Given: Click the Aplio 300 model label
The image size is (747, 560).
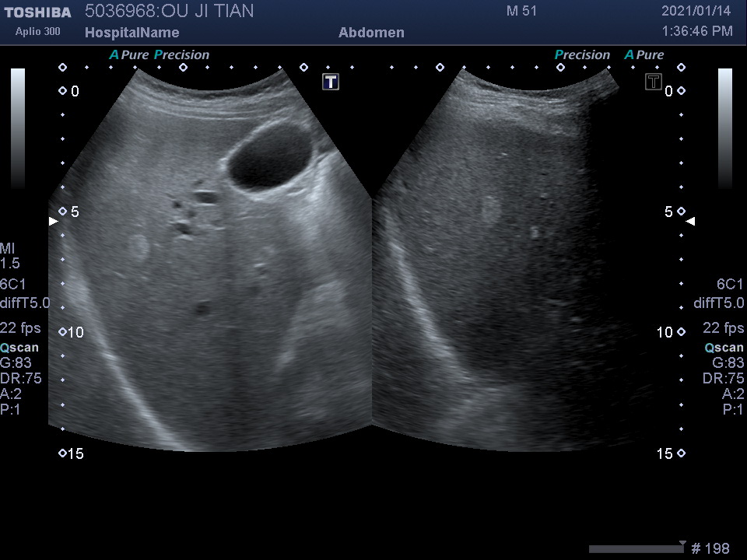Looking at the screenshot, I should 37,31.
